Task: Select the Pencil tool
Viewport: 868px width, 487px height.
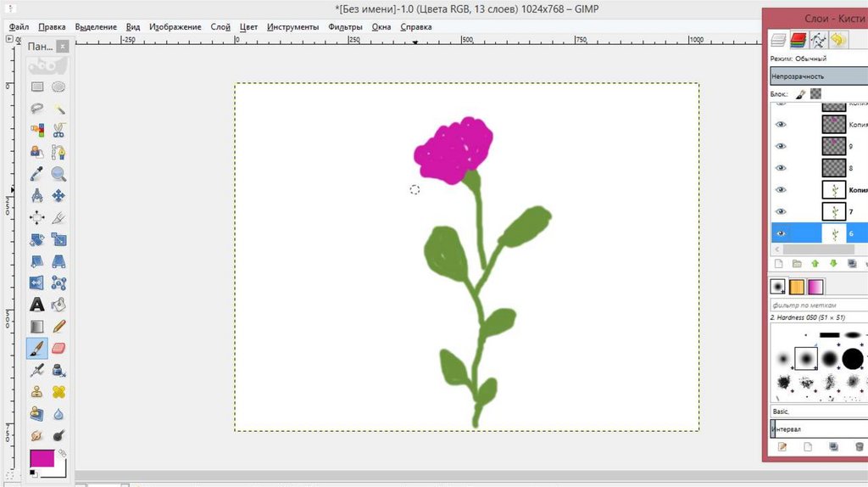Action: [58, 326]
